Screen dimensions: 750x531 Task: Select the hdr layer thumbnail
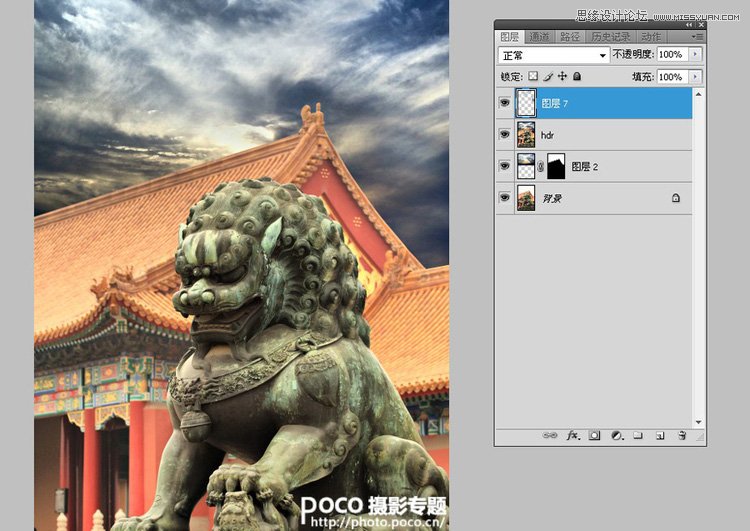[526, 134]
